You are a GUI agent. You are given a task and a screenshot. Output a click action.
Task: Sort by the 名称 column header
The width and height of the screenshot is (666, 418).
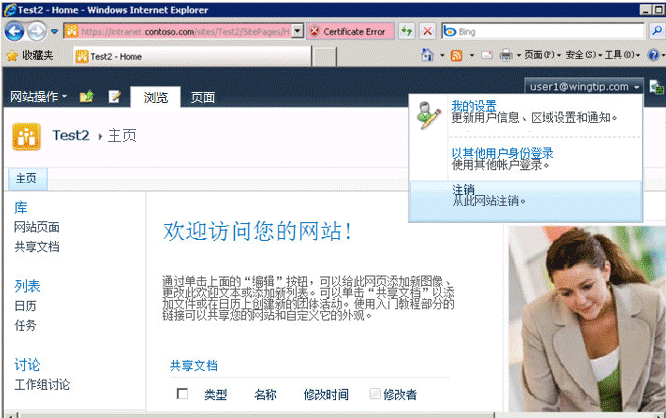[x=265, y=395]
